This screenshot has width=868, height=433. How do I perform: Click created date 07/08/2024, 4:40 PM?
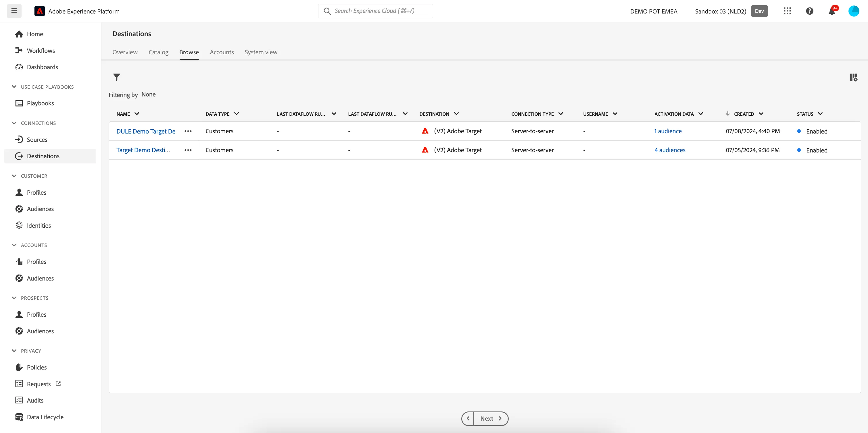point(753,131)
